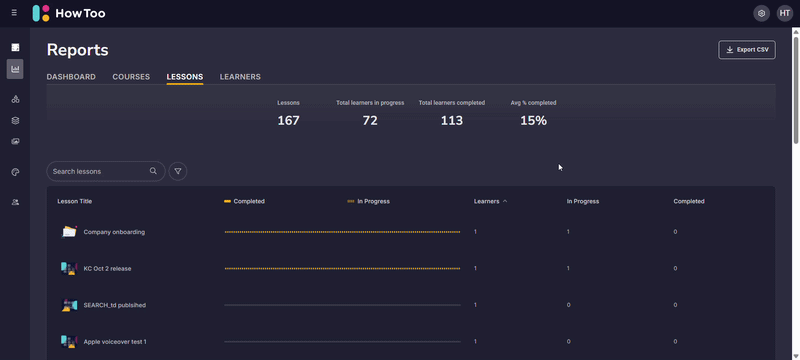Open the Apple voiceover test 1 lesson
Image resolution: width=800 pixels, height=360 pixels.
(x=115, y=342)
